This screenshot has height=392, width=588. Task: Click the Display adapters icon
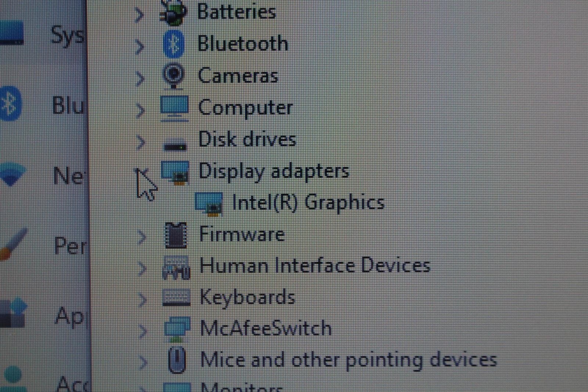click(175, 172)
